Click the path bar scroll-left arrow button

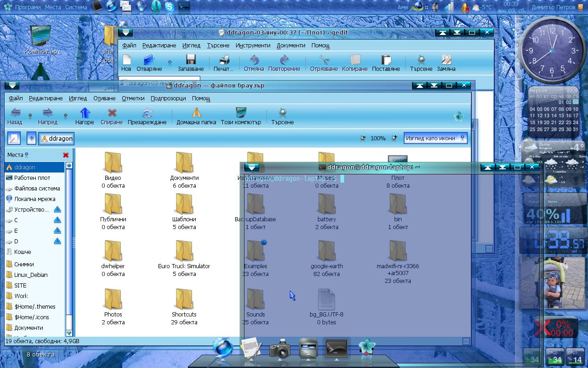tap(31, 138)
